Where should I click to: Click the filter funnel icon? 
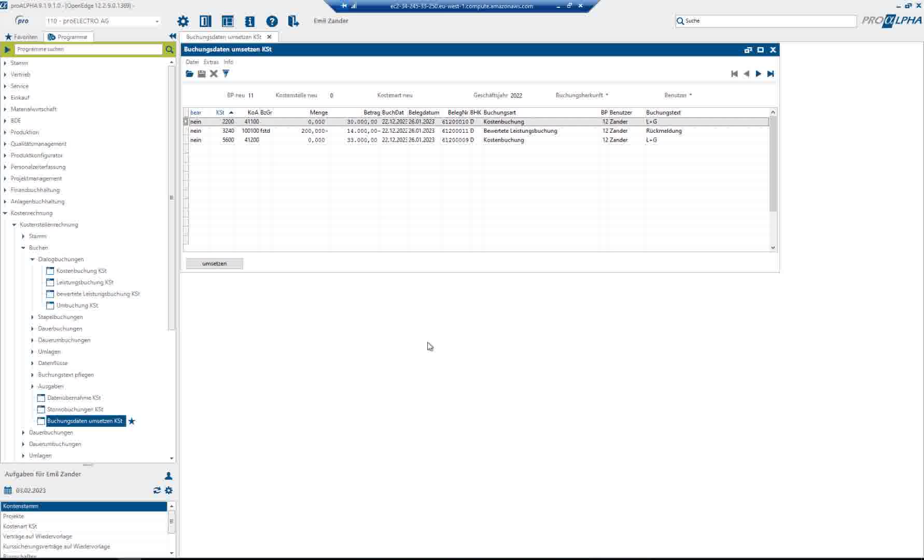(x=226, y=74)
